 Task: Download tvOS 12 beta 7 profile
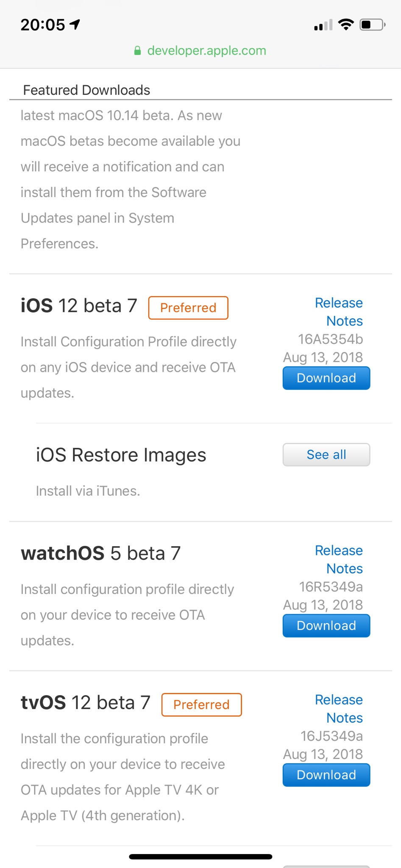pyautogui.click(x=326, y=775)
